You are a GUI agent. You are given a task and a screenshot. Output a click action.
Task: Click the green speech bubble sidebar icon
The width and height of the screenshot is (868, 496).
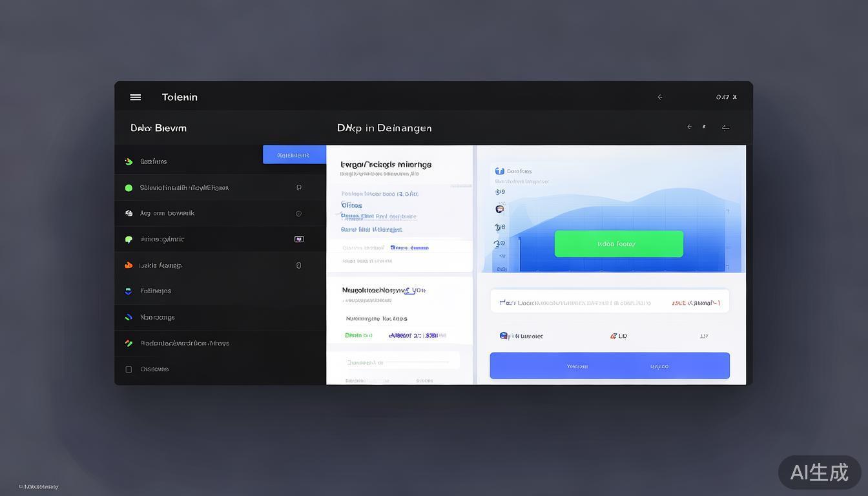click(x=129, y=240)
